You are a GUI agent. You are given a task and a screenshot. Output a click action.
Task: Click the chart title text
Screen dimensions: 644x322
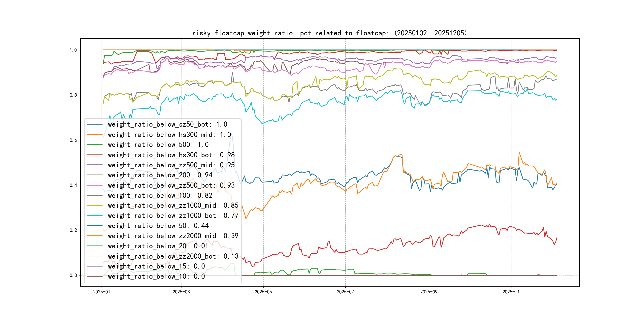[329, 33]
